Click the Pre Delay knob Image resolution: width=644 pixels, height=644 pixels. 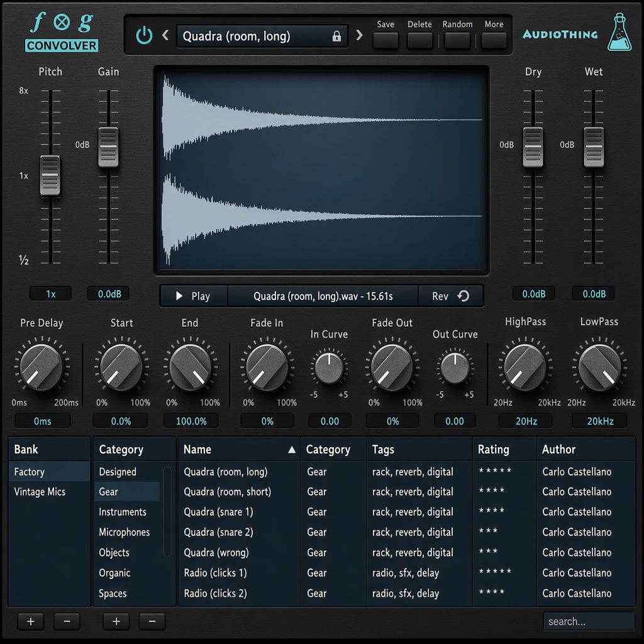tap(41, 367)
